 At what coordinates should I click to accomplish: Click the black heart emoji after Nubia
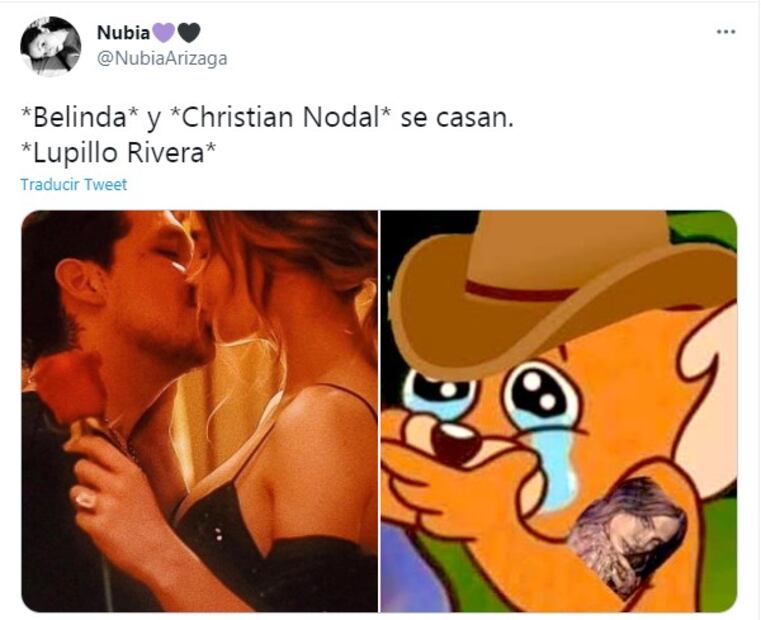[x=189, y=33]
